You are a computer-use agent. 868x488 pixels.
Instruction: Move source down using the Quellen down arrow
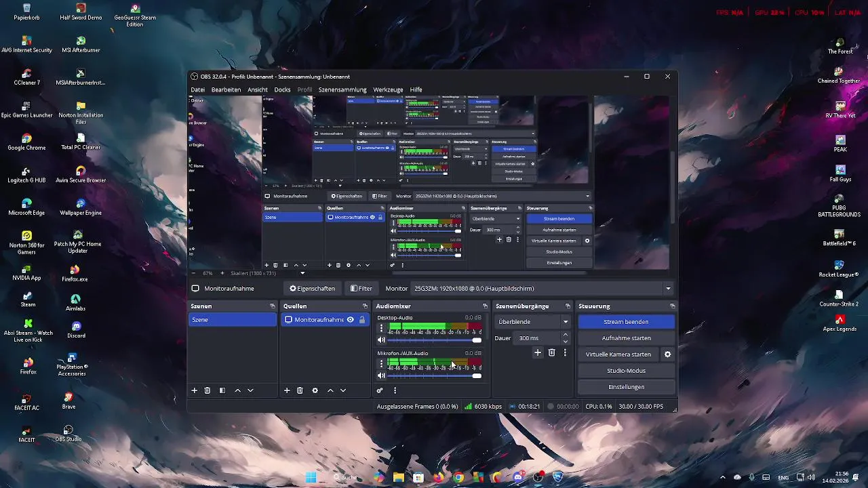[x=343, y=390]
